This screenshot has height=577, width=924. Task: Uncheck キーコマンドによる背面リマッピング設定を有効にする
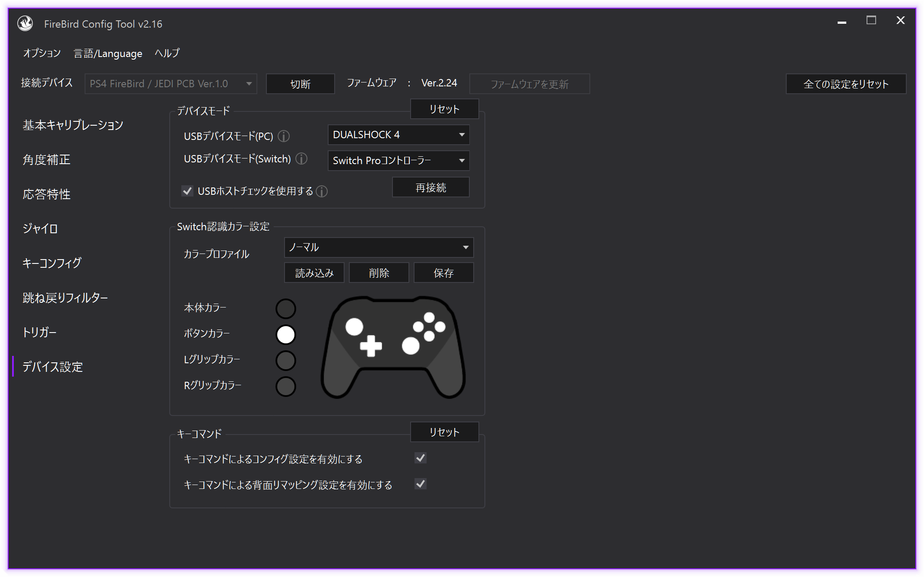click(420, 484)
